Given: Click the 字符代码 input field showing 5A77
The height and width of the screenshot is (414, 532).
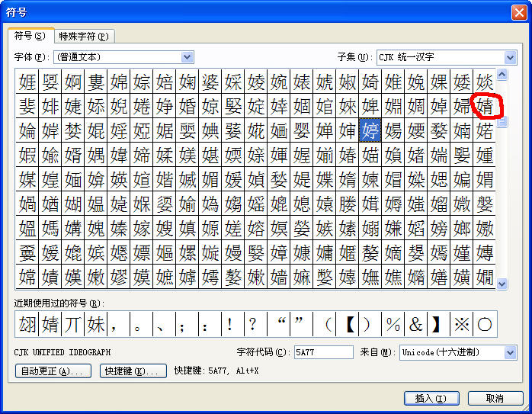Looking at the screenshot, I should coord(323,352).
